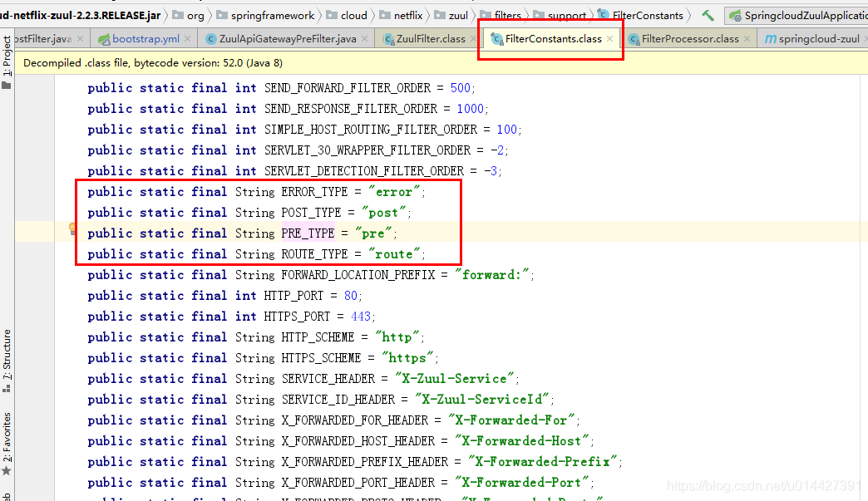Show quick-fix via the intention light bulb
Viewport: 868px width, 501px height.
coord(72,228)
